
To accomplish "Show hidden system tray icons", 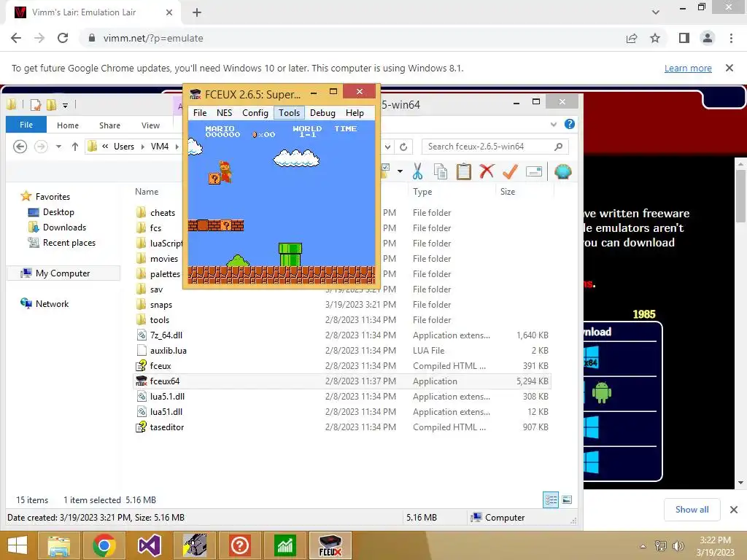I will [x=643, y=546].
